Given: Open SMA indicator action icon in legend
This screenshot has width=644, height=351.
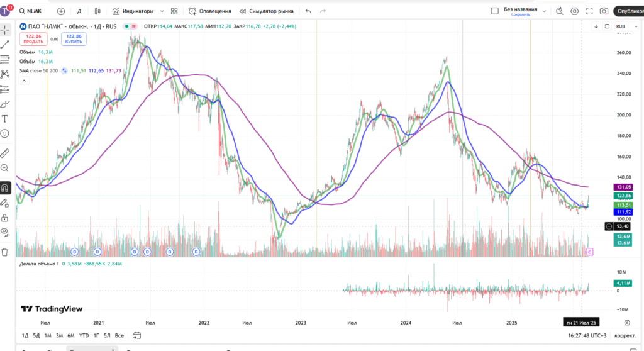Looking at the screenshot, I should [x=65, y=70].
